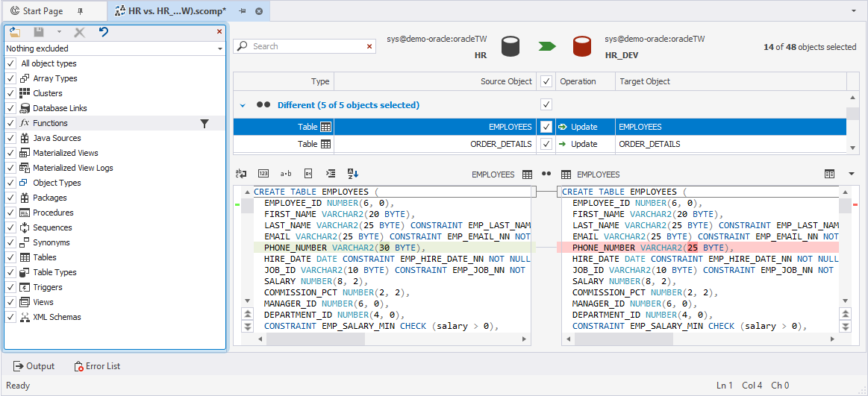868x396 pixels.
Task: Click the funnel filter icon beside Functions
Action: [x=204, y=123]
